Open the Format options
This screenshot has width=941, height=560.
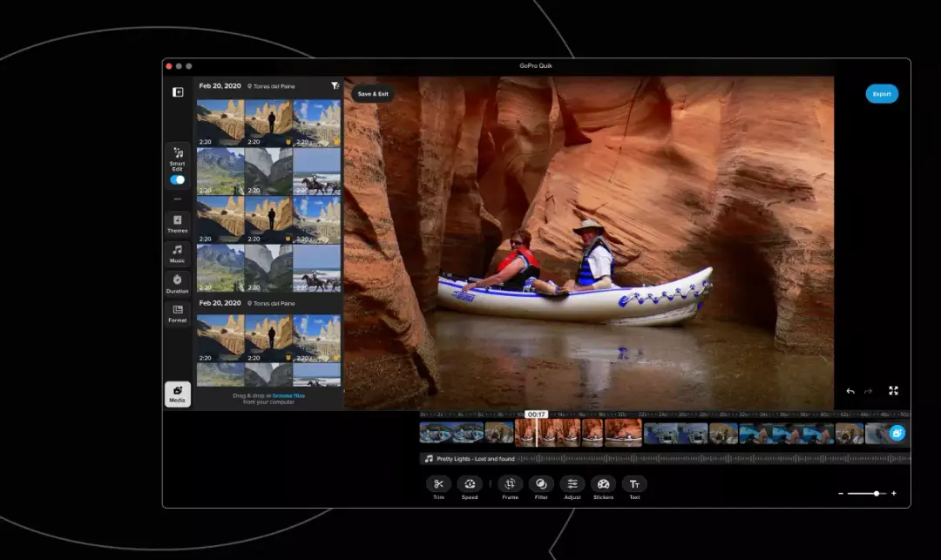(177, 313)
